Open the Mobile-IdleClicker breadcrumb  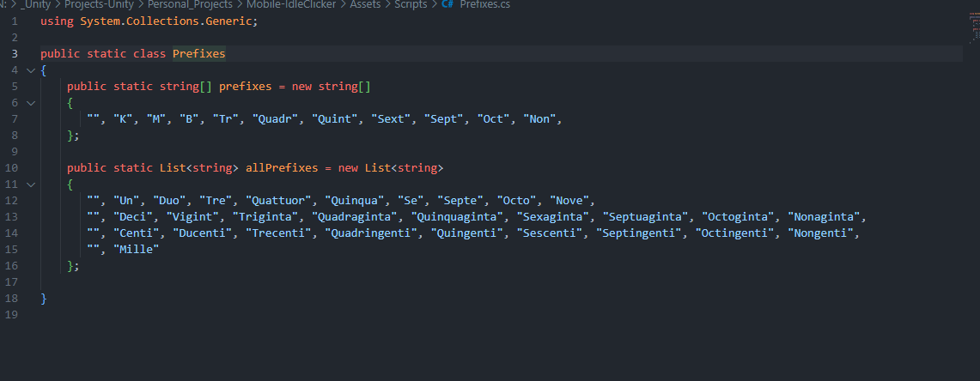pos(291,5)
